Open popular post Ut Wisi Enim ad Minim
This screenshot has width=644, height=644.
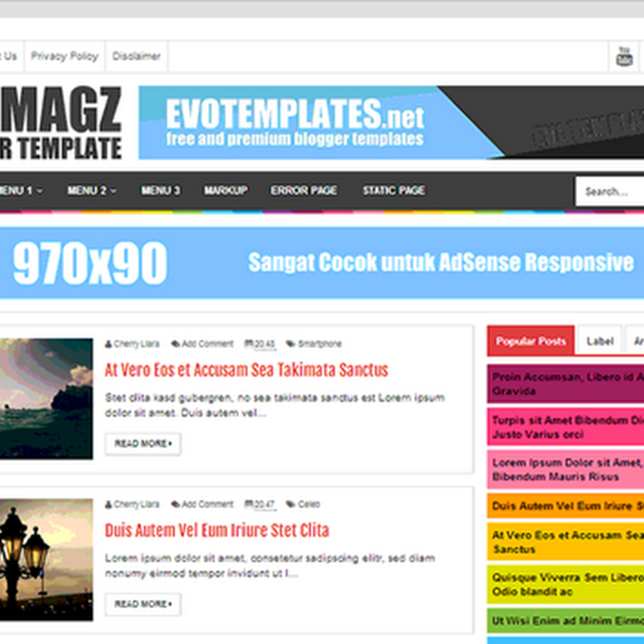pyautogui.click(x=566, y=621)
